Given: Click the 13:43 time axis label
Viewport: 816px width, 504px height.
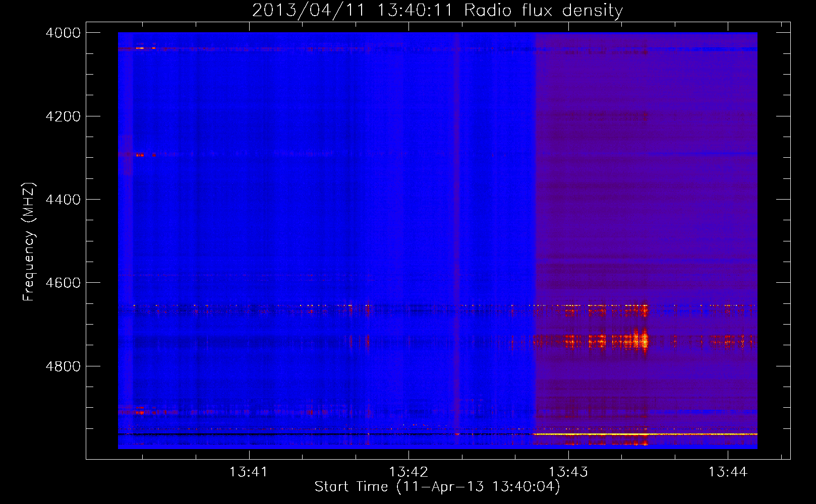Looking at the screenshot, I should coord(568,472).
